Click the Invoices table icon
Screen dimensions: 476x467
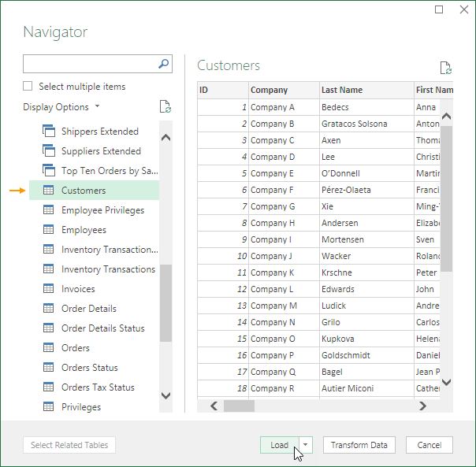[x=48, y=289]
